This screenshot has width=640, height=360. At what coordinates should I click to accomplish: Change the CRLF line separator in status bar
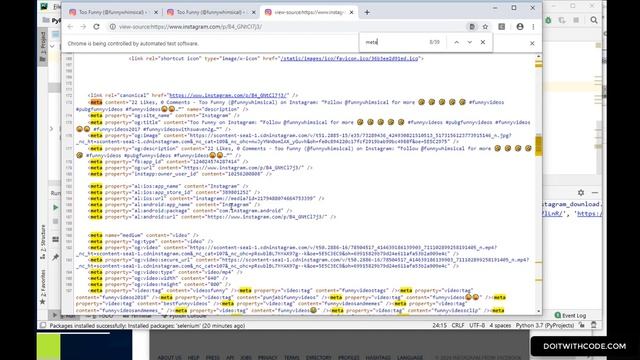click(458, 326)
